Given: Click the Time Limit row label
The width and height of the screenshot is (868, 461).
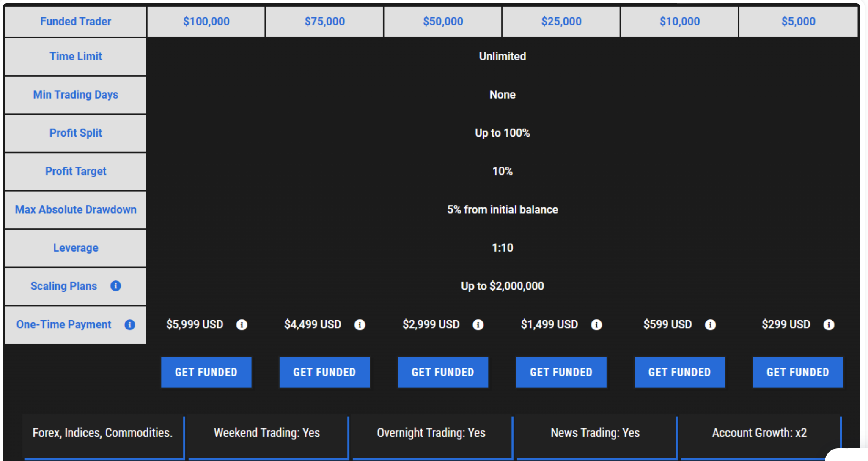Looking at the screenshot, I should tap(76, 56).
